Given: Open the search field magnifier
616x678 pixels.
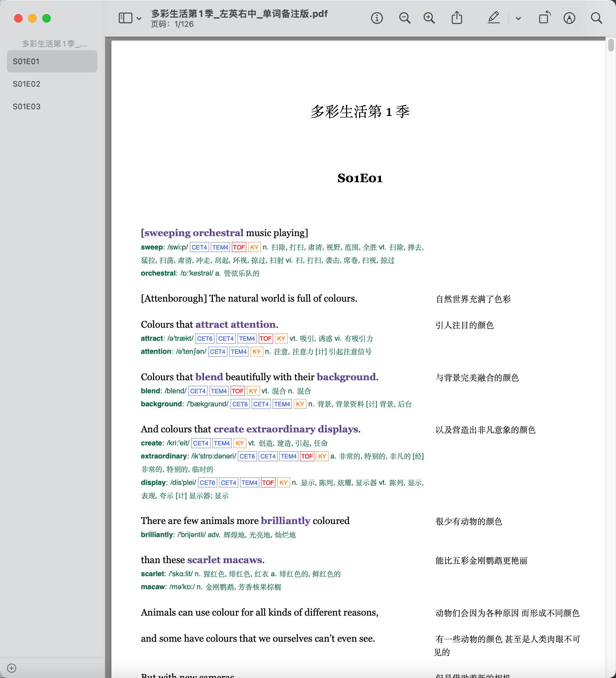Looking at the screenshot, I should point(596,18).
